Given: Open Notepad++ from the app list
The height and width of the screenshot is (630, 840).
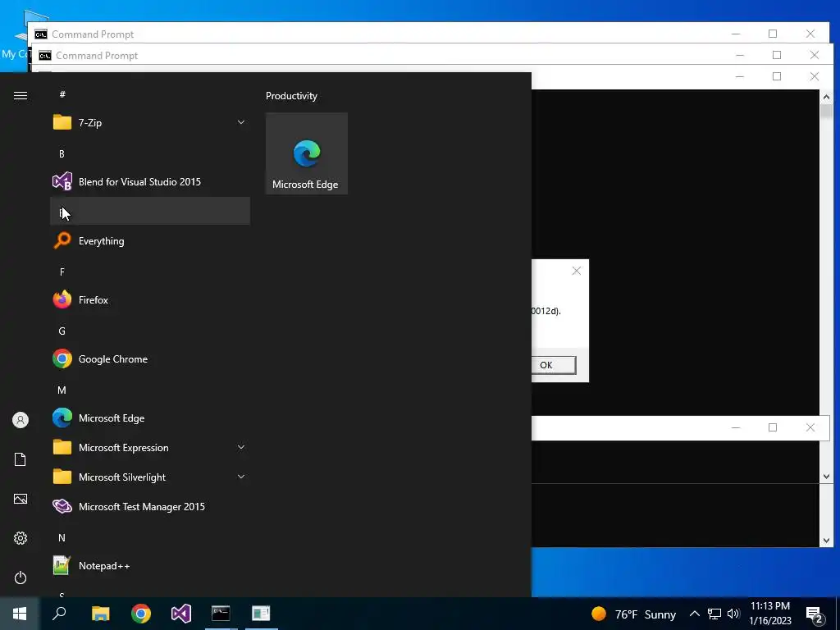Looking at the screenshot, I should click(x=150, y=566).
